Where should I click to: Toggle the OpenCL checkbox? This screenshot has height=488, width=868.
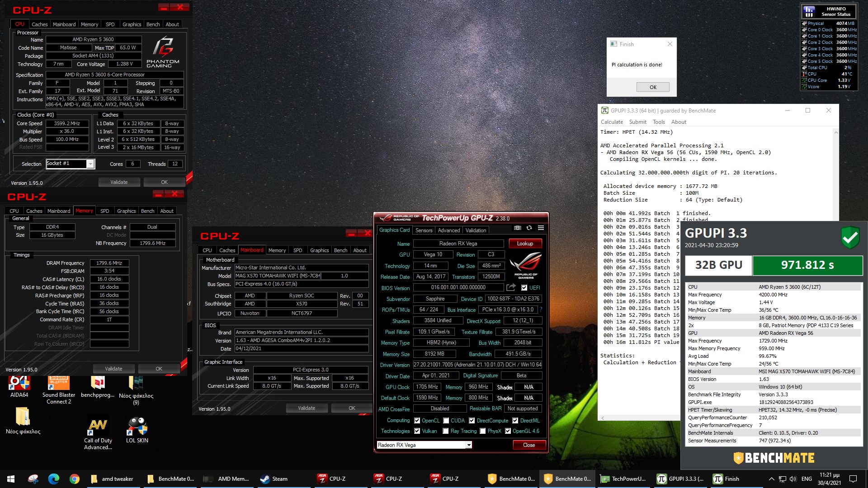(417, 420)
